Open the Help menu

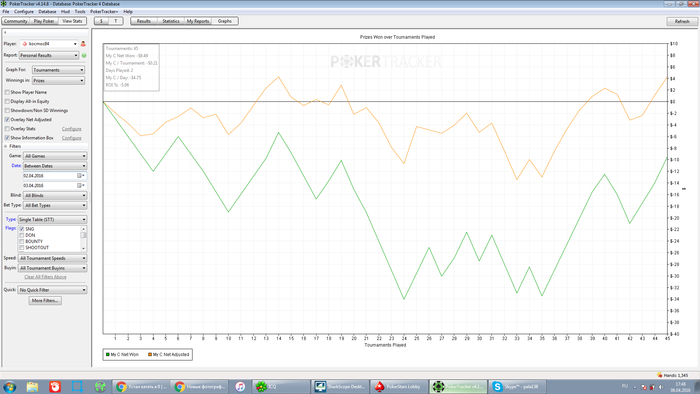coord(128,12)
